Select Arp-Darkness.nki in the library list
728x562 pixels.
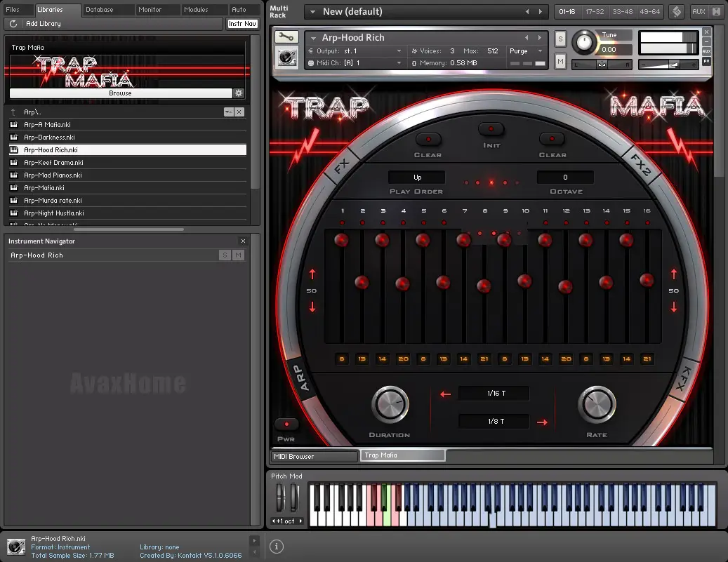tap(128, 138)
